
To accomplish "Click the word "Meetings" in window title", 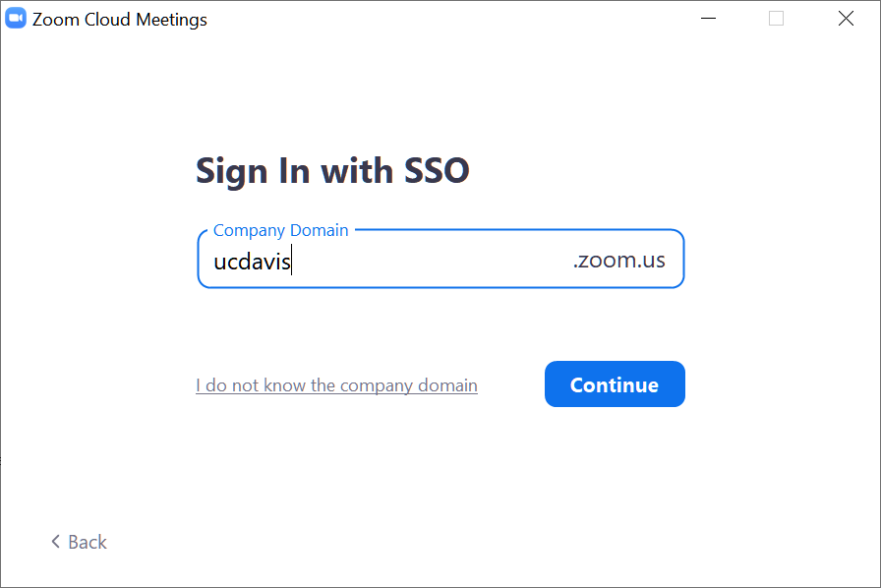I will tap(170, 20).
